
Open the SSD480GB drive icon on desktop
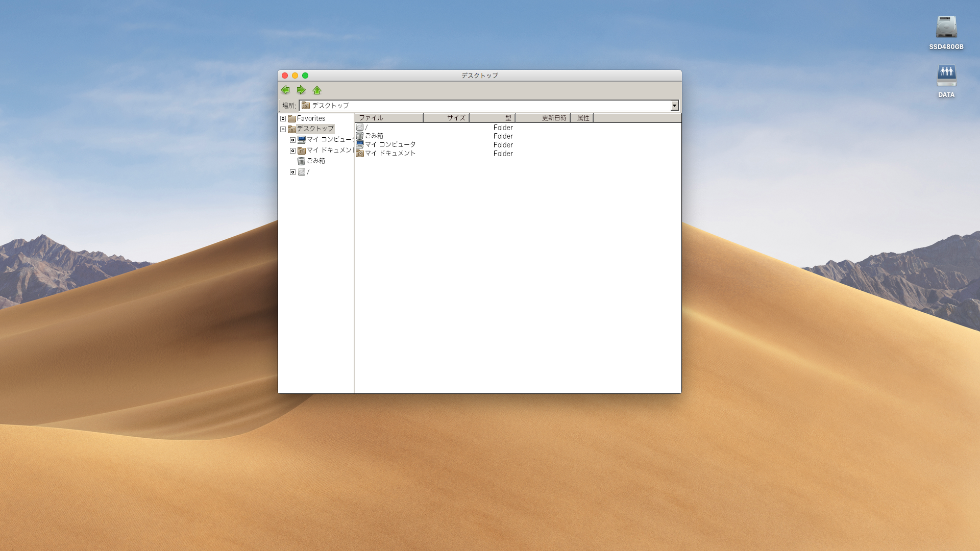click(946, 28)
